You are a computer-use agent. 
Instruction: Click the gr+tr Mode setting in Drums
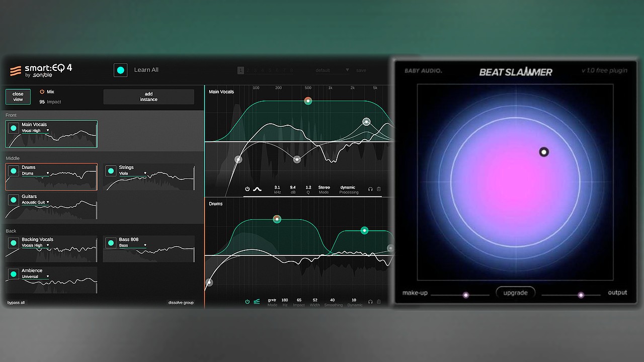coord(272,302)
